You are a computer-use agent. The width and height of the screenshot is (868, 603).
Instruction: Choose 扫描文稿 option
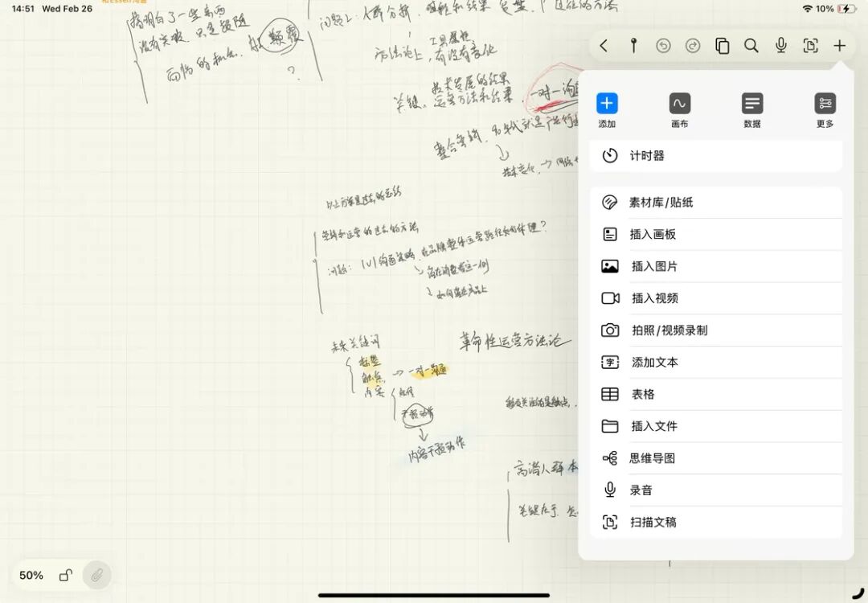716,522
